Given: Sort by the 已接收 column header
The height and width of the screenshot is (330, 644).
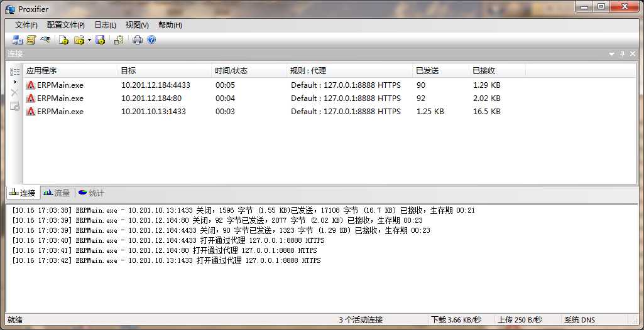Looking at the screenshot, I should pyautogui.click(x=498, y=70).
